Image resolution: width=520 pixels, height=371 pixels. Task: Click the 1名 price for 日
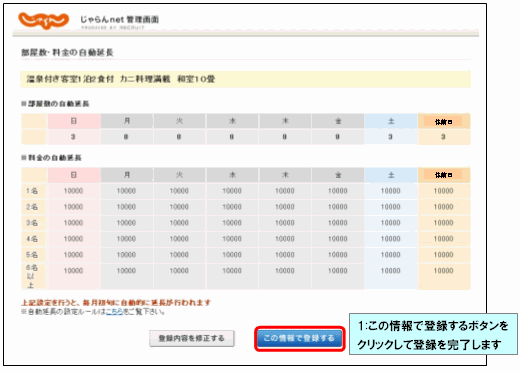pos(73,191)
